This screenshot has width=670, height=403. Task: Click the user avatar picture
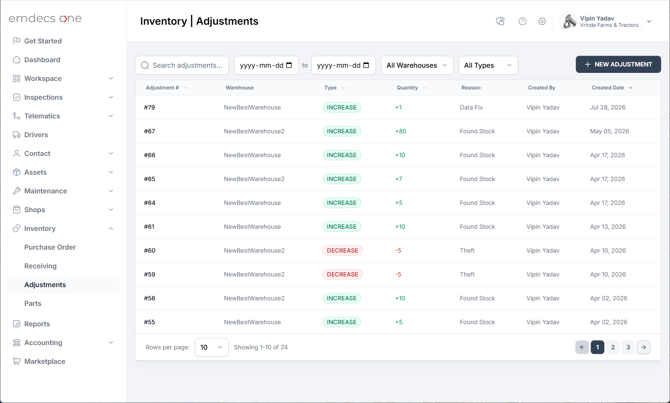(569, 21)
